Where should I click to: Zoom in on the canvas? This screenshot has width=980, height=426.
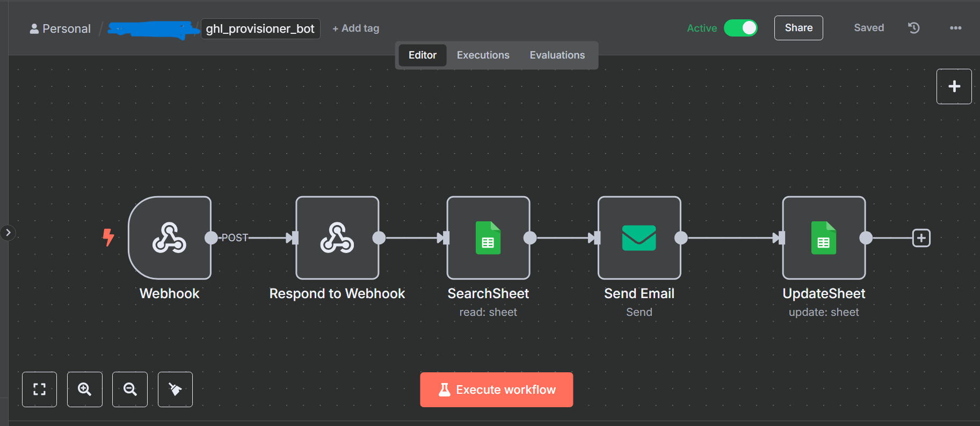[x=84, y=389]
